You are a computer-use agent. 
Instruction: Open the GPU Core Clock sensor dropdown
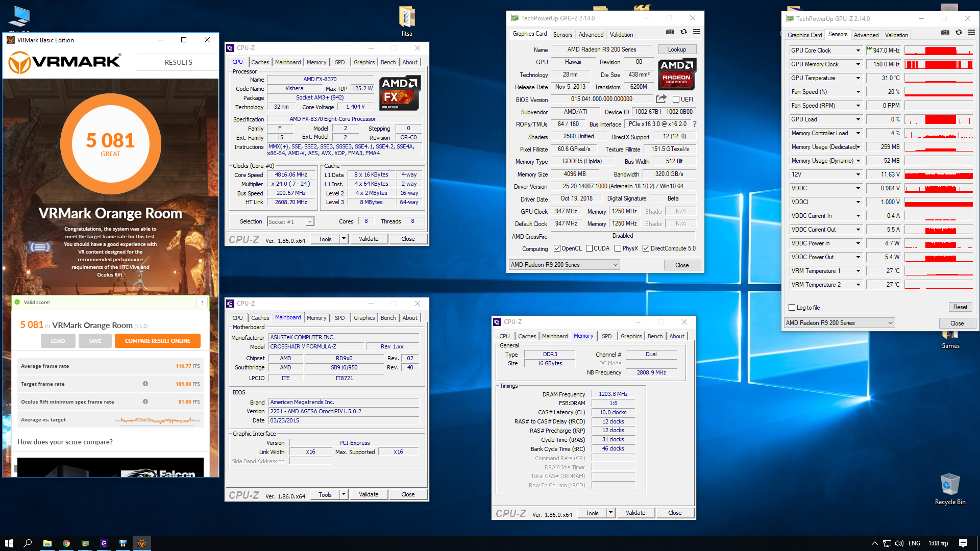858,51
